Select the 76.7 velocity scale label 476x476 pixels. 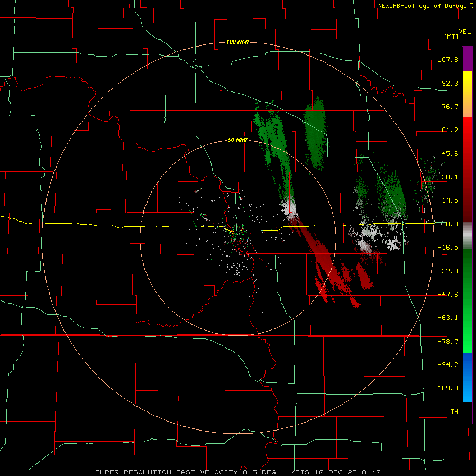(450, 106)
